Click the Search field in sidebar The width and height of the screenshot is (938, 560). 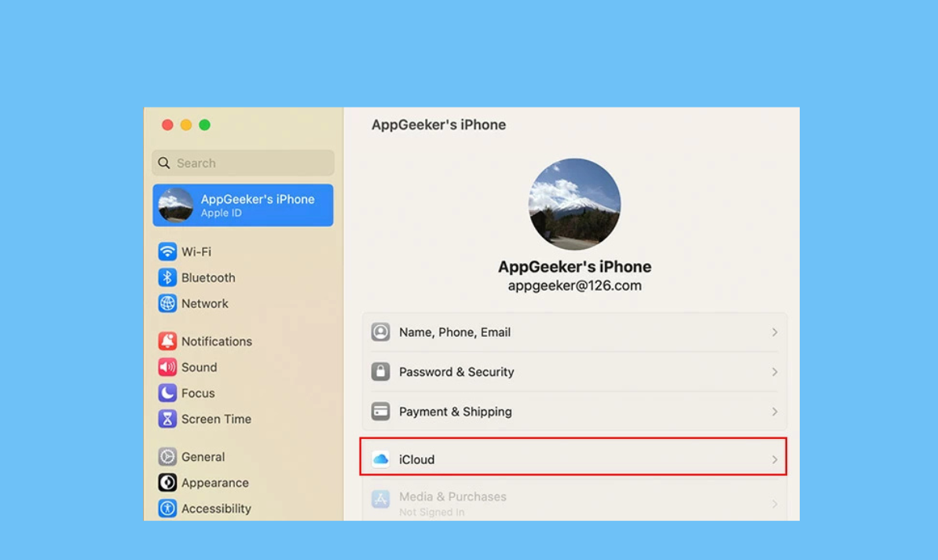(244, 163)
